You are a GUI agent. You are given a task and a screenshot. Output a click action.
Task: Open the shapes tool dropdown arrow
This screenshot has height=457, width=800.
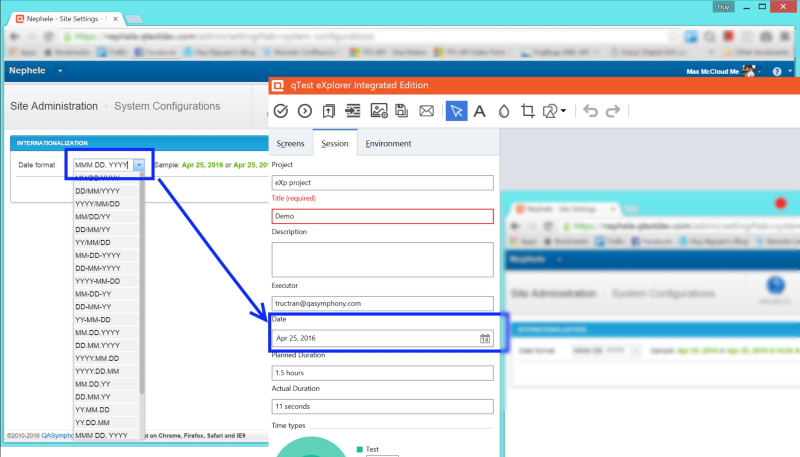[x=563, y=111]
